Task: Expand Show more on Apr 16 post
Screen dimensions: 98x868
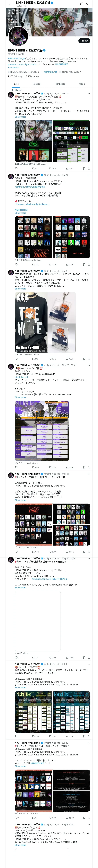Action: [x=20, y=213]
